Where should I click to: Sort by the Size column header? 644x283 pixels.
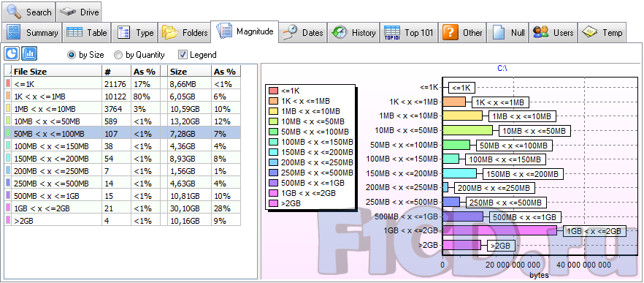tap(189, 71)
